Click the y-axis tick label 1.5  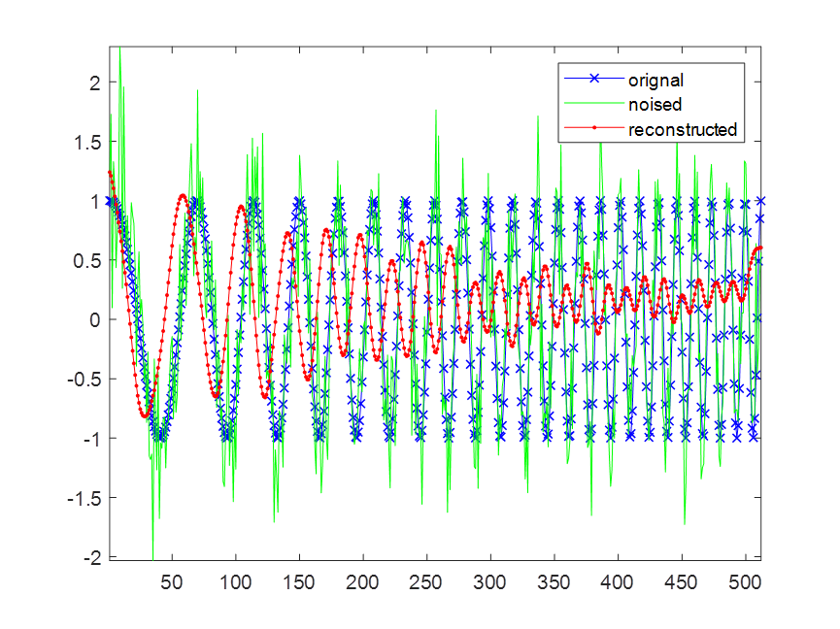tap(88, 144)
